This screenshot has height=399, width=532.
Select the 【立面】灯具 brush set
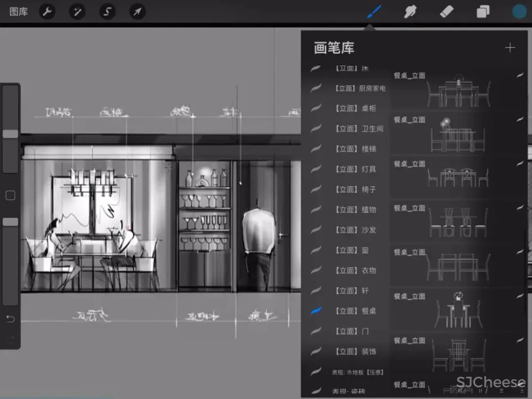coord(355,169)
